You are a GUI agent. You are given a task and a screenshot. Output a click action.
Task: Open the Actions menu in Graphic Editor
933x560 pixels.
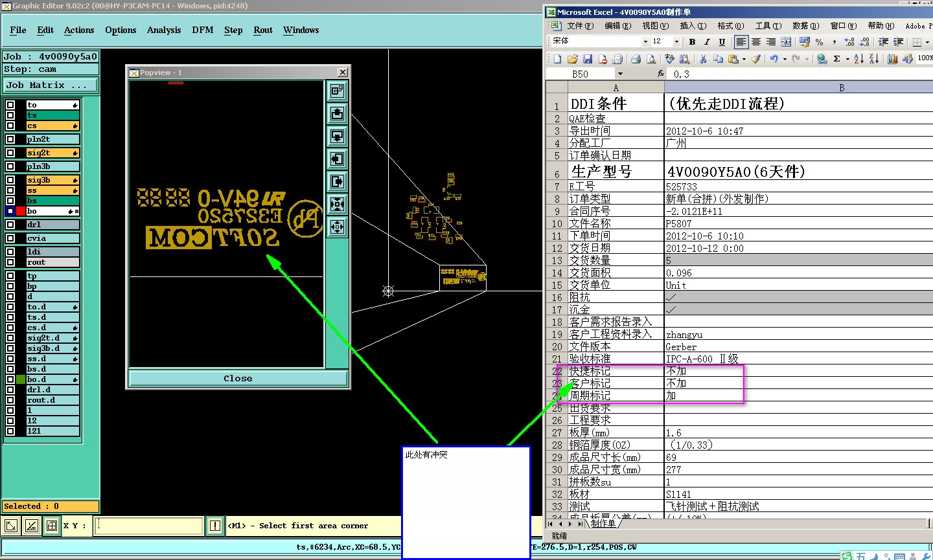coord(79,30)
